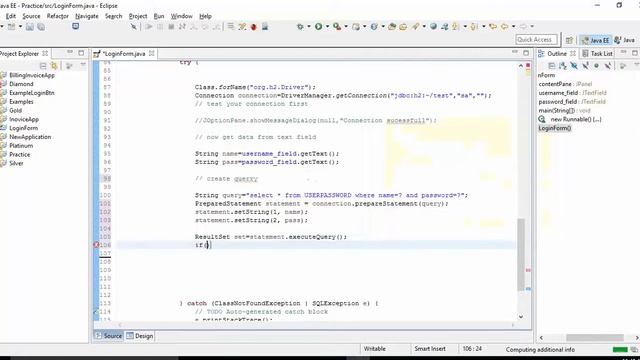
Task: Click the Hide Static Members Outline icon
Action: pyautogui.click(x=585, y=66)
